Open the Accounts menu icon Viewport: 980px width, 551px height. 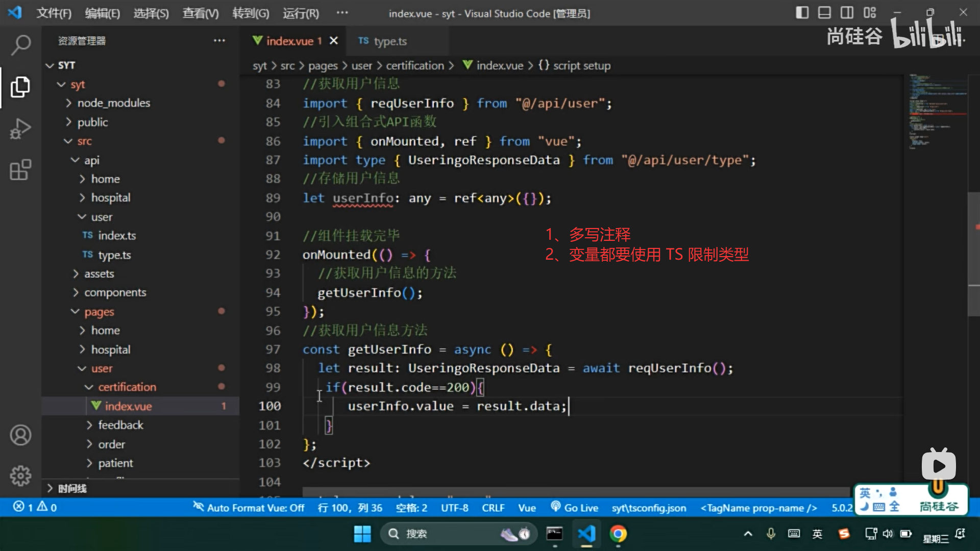point(20,435)
